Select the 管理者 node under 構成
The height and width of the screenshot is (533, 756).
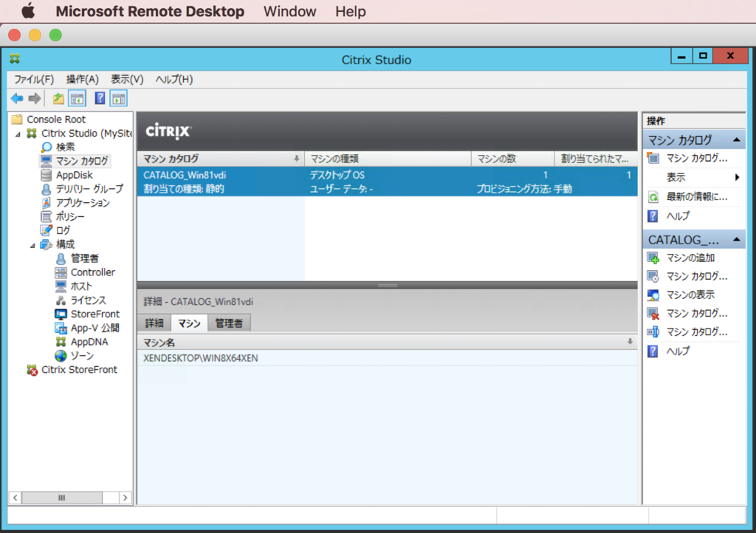coord(84,259)
